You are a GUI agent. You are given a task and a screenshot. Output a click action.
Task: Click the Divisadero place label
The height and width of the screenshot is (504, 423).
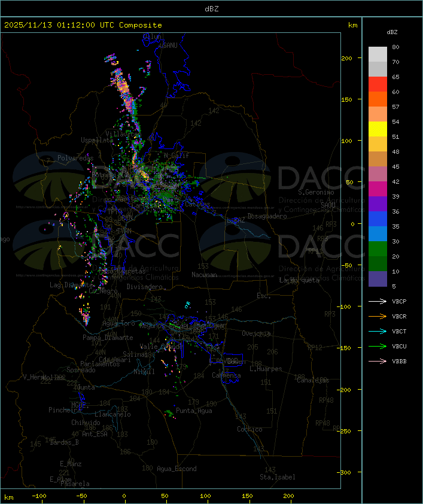145,286
